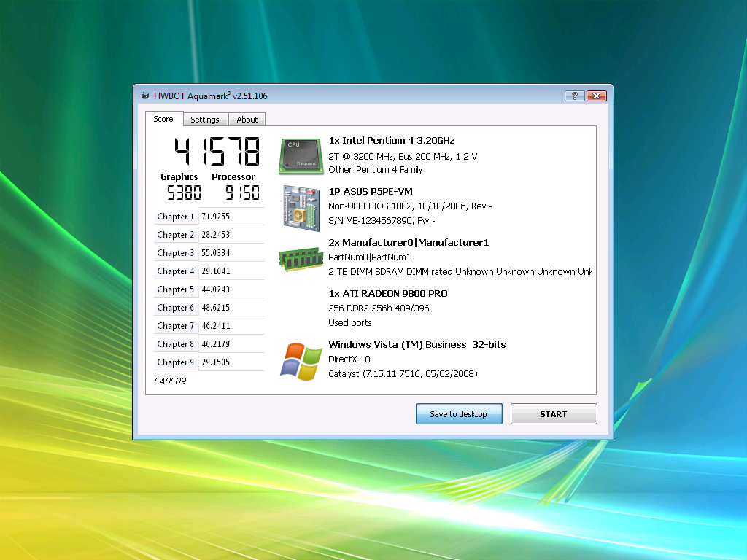Click the 2T @ 3200 MHz bus line

click(403, 156)
